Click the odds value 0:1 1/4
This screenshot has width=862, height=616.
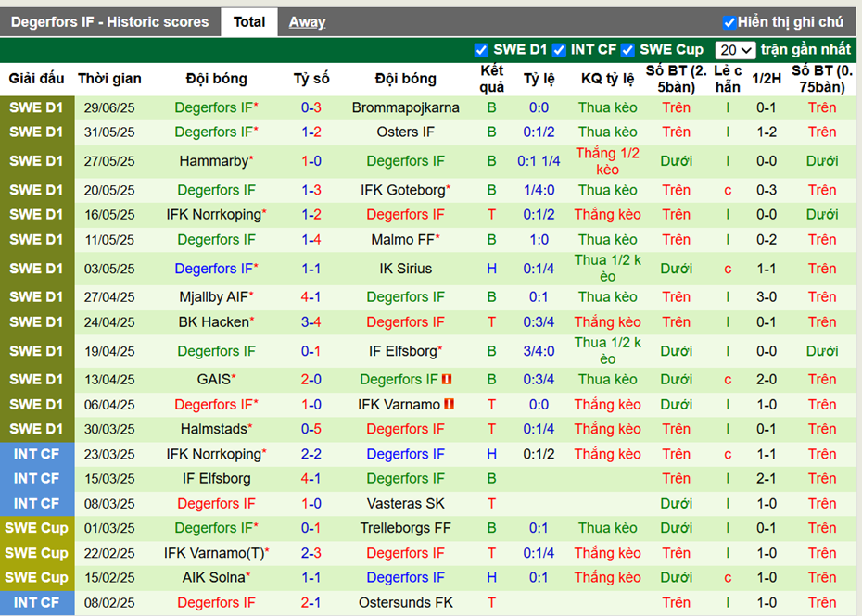539,161
